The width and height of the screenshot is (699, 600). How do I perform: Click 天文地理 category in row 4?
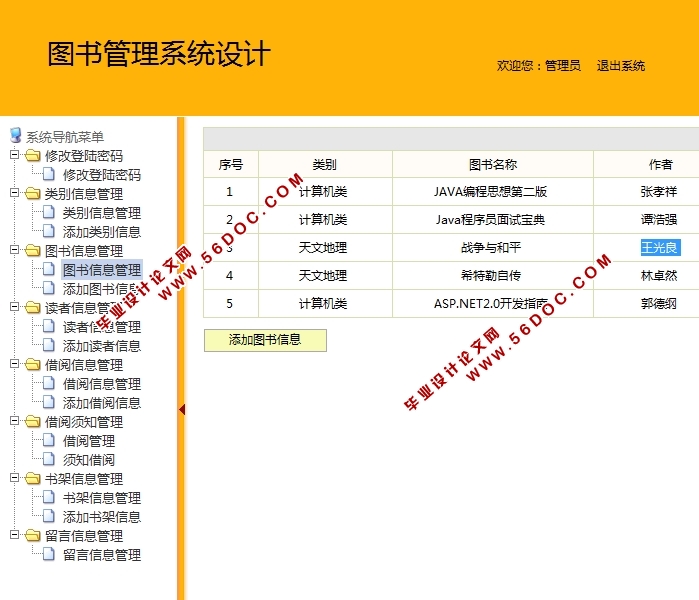pos(323,275)
